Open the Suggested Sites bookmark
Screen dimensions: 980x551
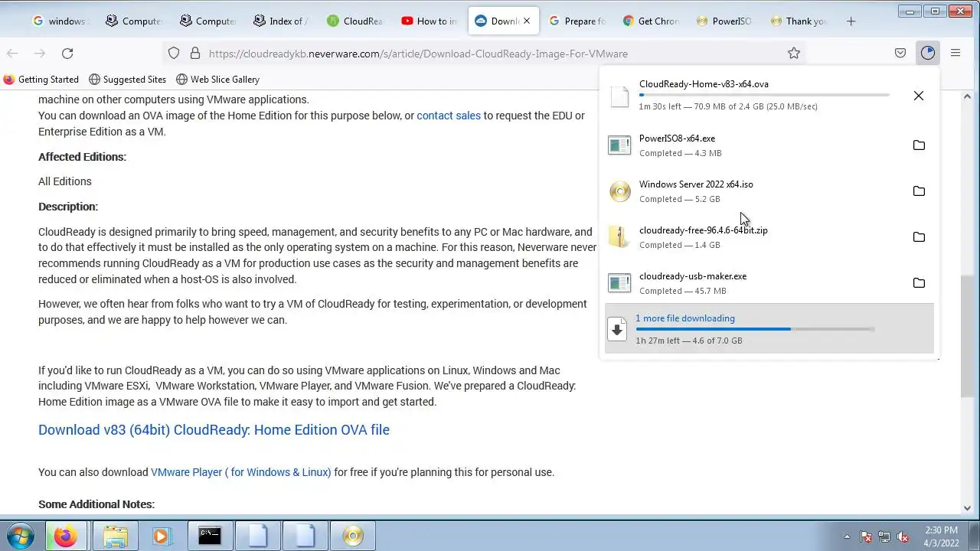tap(127, 79)
